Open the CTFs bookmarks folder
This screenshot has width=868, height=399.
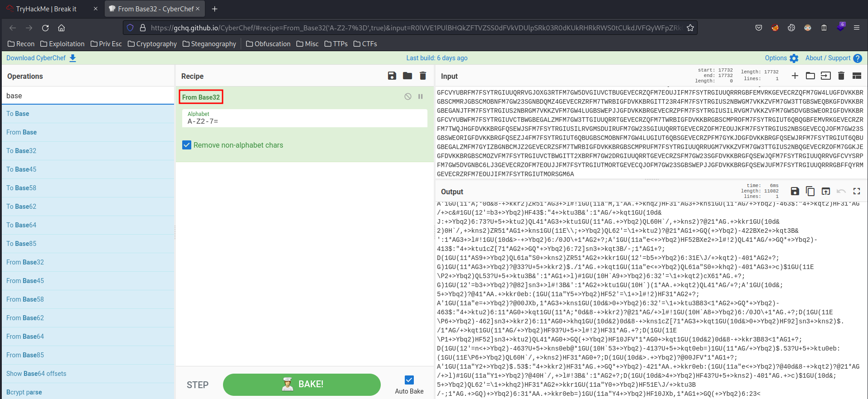(x=365, y=44)
